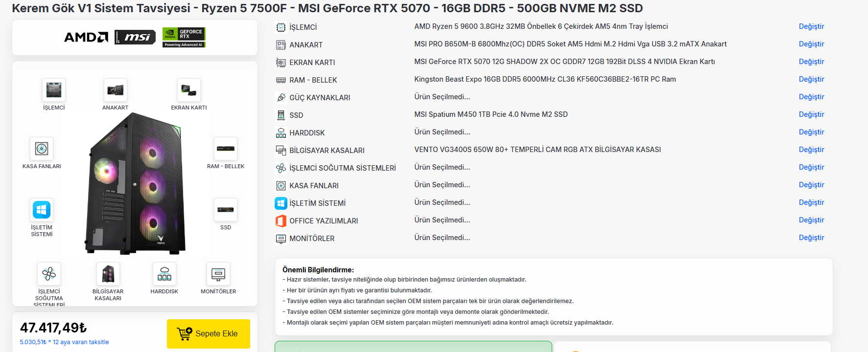
Task: Click Değiştir for İşlemci Soğutma Sistemleri row
Action: click(811, 167)
